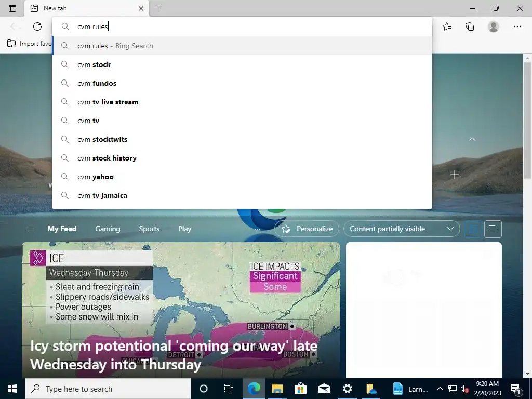This screenshot has height=399, width=532.
Task: Open Settings and more ellipsis menu
Action: click(517, 26)
